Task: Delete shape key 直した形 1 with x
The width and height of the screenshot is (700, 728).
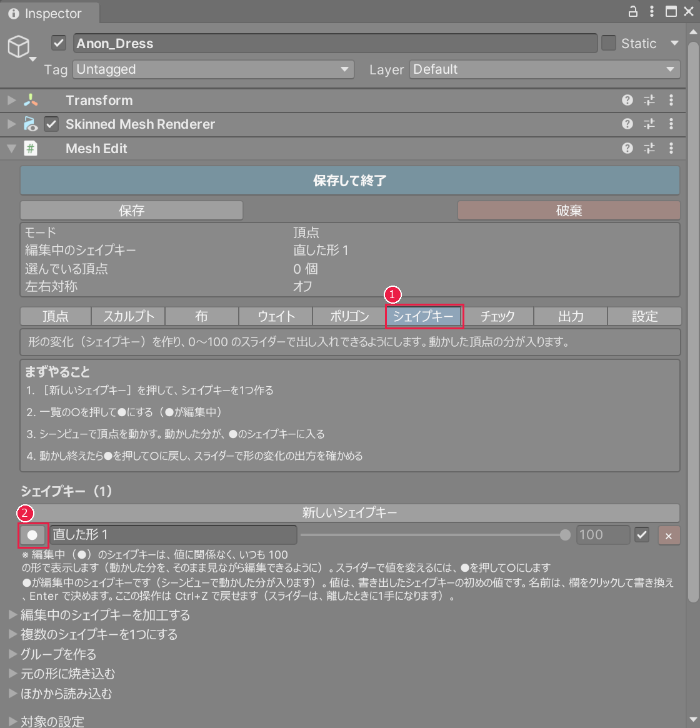Action: point(669,536)
